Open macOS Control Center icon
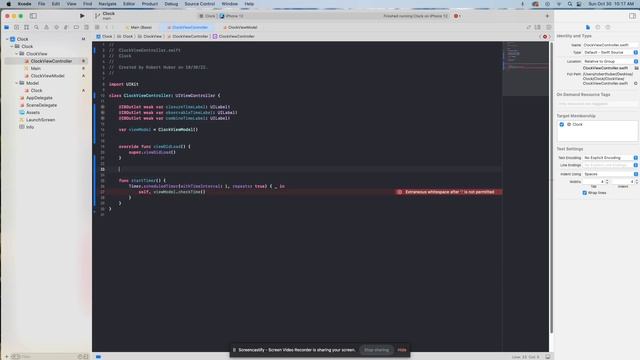This screenshot has height=360, width=640. coord(579,4)
